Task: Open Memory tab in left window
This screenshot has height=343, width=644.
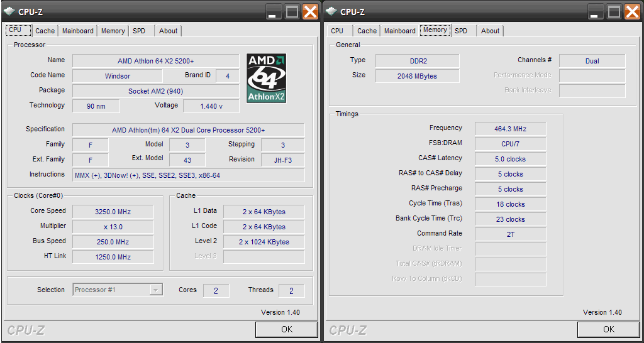Action: [x=113, y=31]
